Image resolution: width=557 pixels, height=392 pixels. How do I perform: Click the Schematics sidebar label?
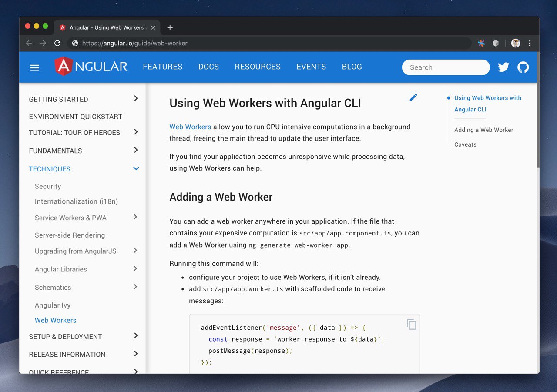point(53,288)
